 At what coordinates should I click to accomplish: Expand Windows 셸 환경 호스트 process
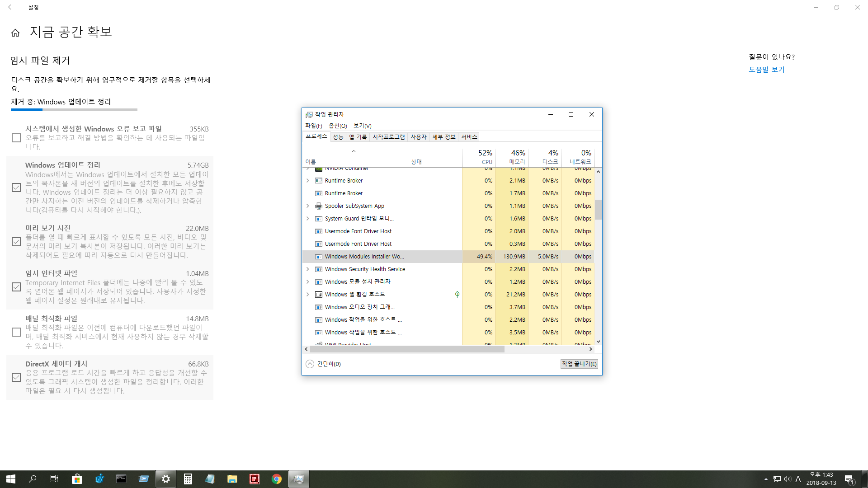coord(308,295)
